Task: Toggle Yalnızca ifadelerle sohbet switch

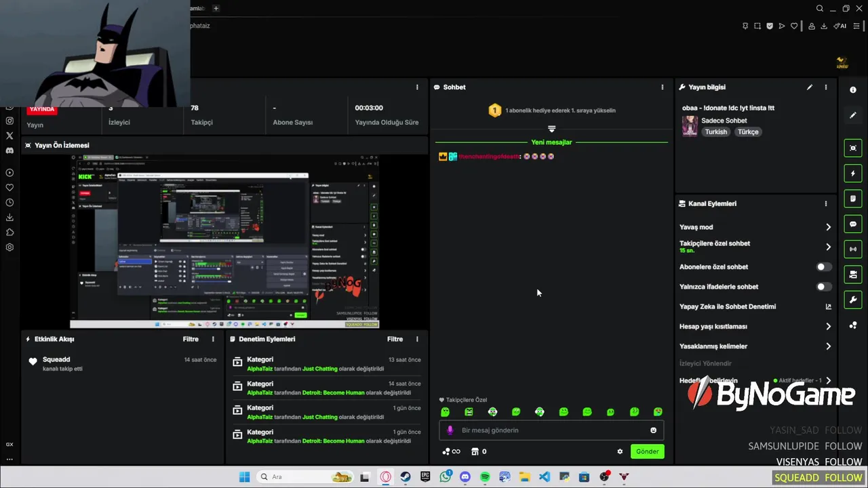Action: point(824,287)
